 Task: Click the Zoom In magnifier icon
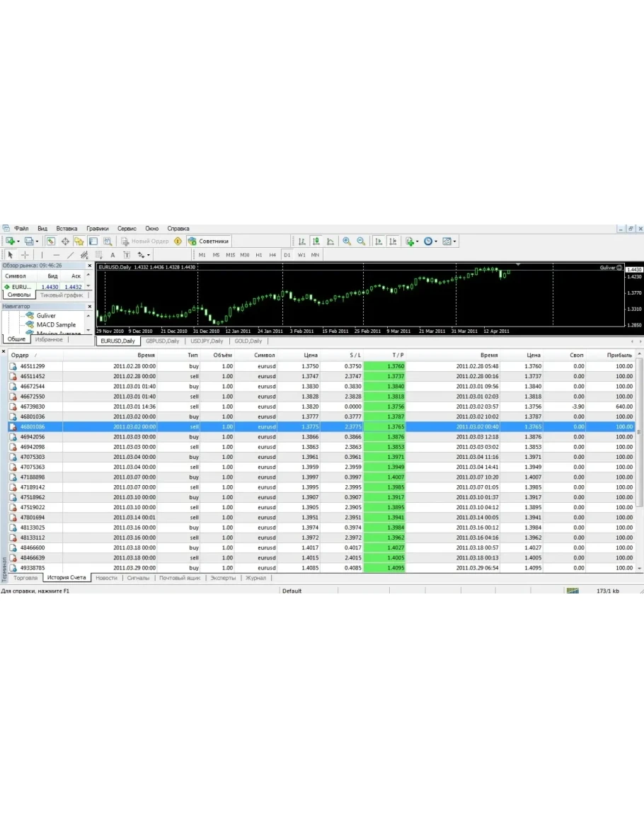(347, 242)
